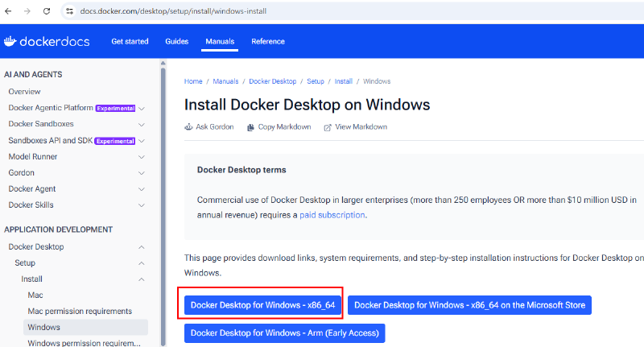
Task: Open Overview in AI and Agents sidebar
Action: [24, 92]
